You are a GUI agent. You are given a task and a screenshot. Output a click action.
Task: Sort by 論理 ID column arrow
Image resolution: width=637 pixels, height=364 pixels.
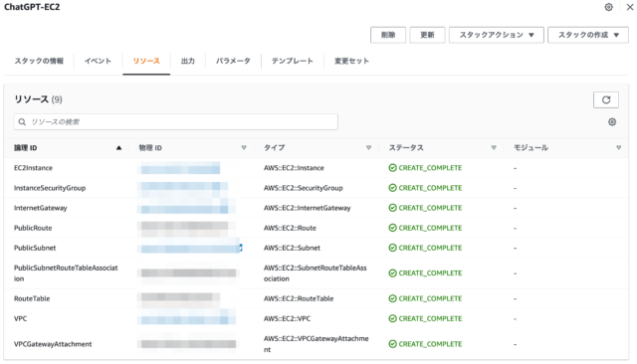tap(118, 148)
